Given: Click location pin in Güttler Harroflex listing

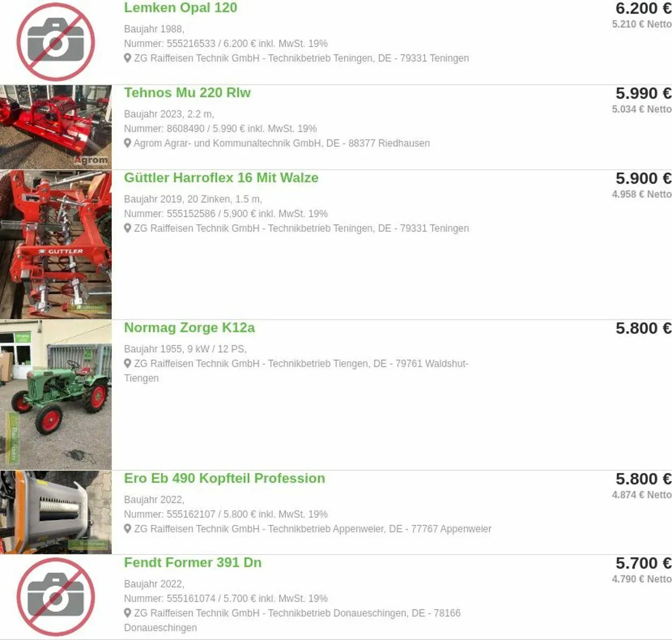Looking at the screenshot, I should pos(127,228).
